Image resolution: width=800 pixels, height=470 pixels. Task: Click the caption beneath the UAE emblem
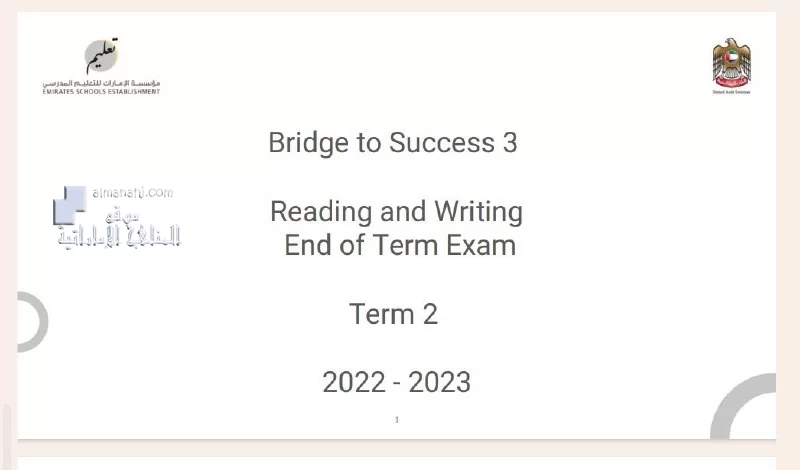(732, 92)
